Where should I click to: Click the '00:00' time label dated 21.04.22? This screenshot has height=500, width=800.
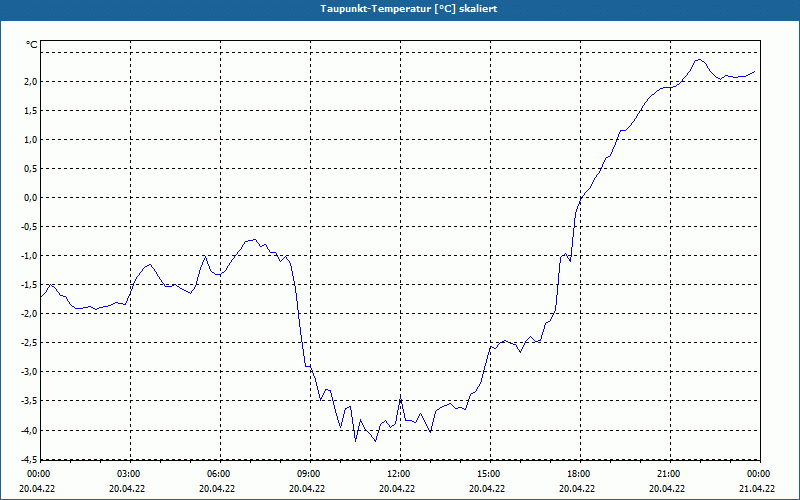758,474
